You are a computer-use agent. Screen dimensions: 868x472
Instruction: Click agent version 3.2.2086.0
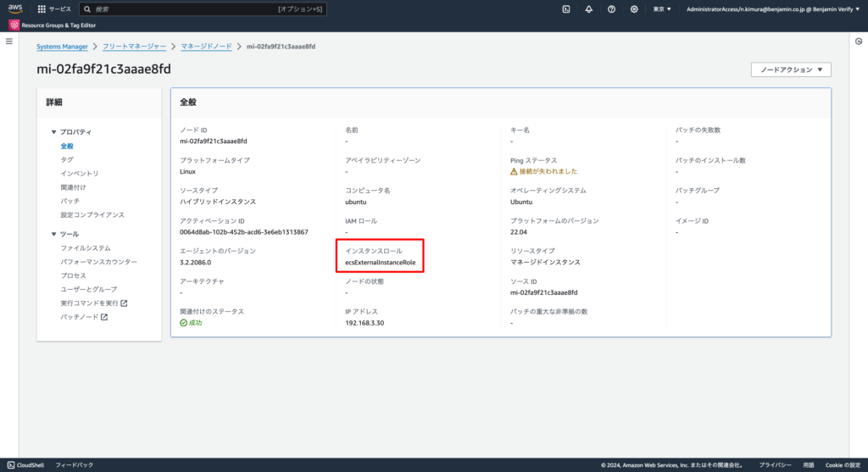click(195, 263)
